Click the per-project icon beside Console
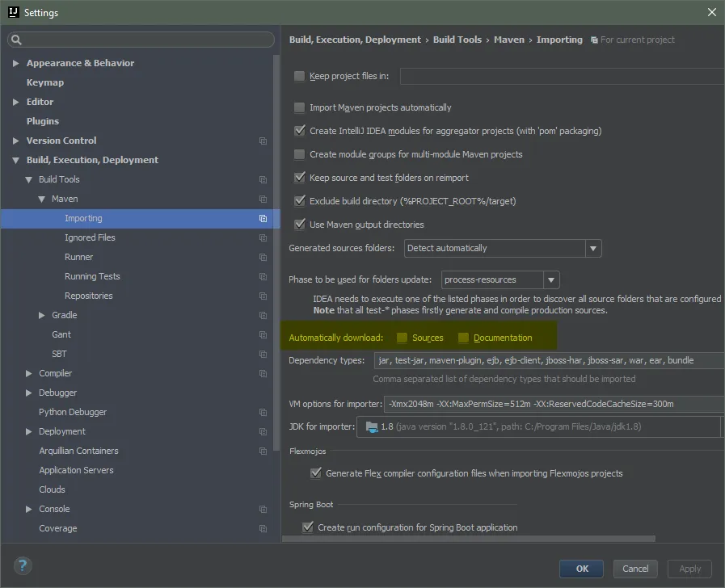 (263, 510)
